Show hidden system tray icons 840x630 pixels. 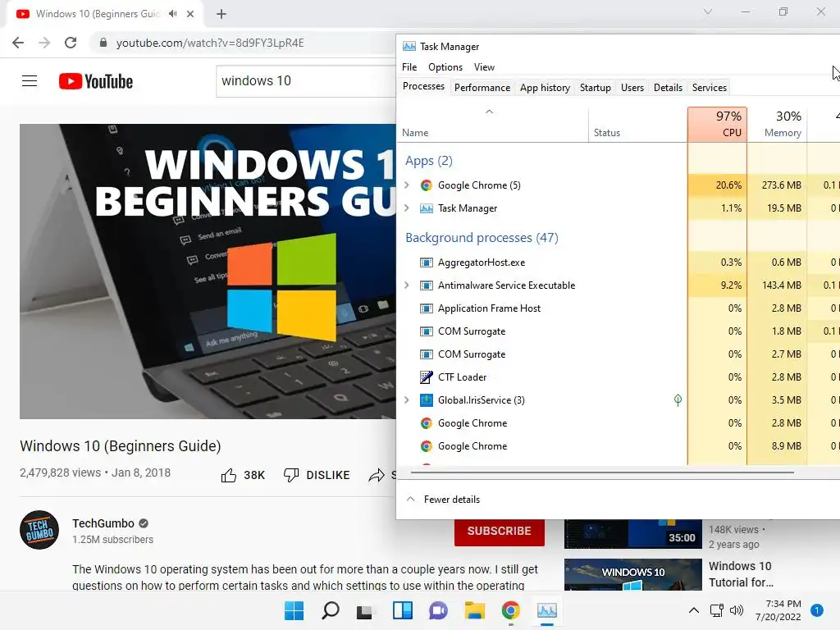[x=694, y=610]
